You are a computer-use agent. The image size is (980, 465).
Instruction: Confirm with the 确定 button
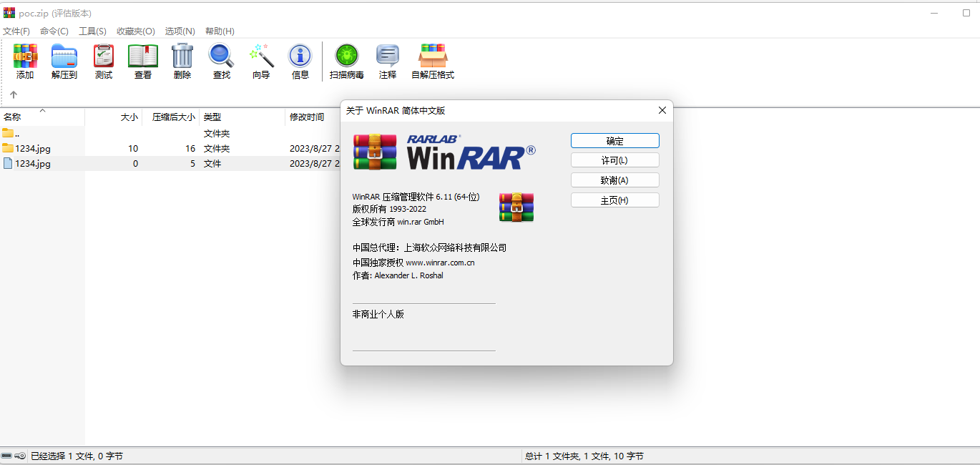click(615, 141)
